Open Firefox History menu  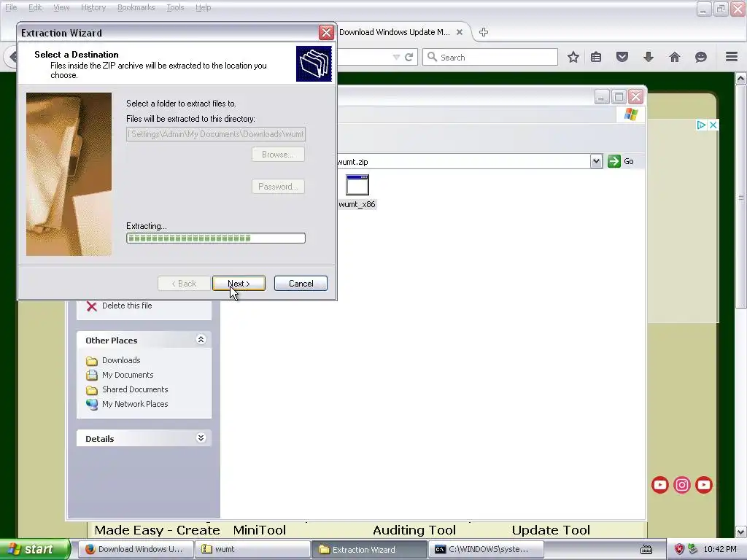[x=93, y=7]
